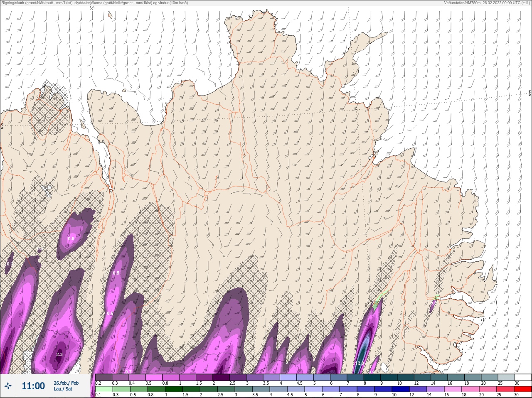Select the bright pink 0.5 swatch in the upper legend
This screenshot has height=398, width=532.
pos(154,377)
